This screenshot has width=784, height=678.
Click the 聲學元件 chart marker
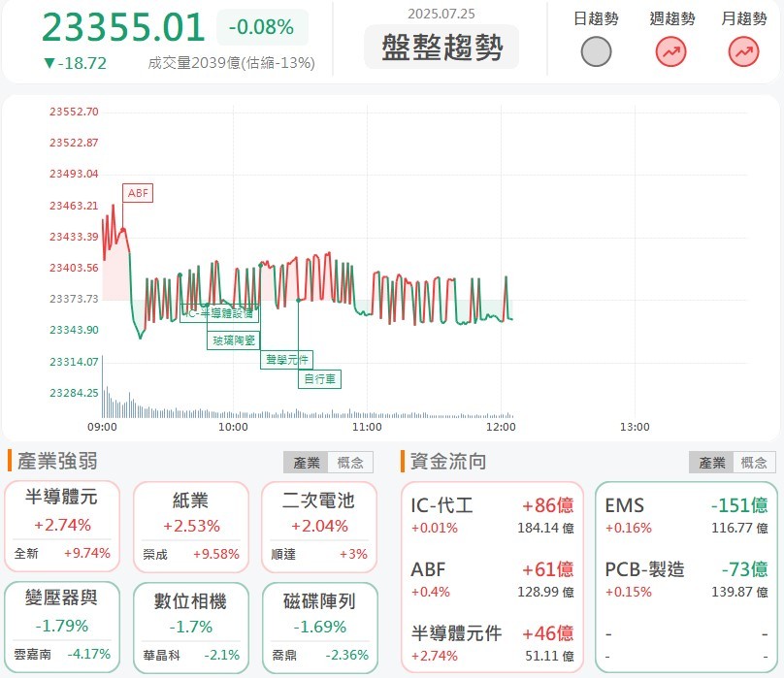click(286, 360)
